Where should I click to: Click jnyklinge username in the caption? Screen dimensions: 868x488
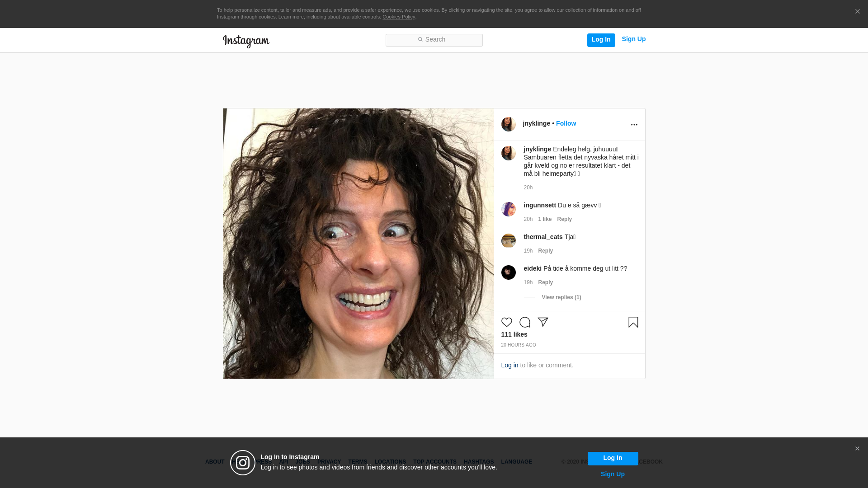coord(537,149)
